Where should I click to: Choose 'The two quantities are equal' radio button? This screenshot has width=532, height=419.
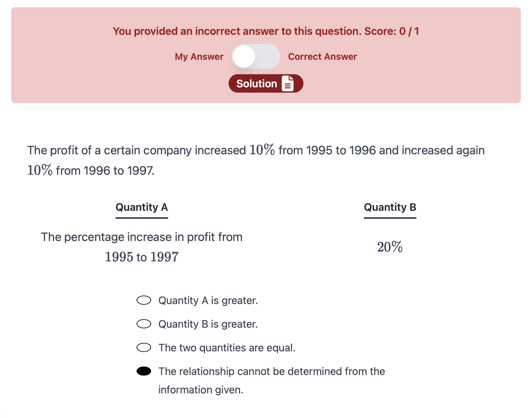point(144,347)
